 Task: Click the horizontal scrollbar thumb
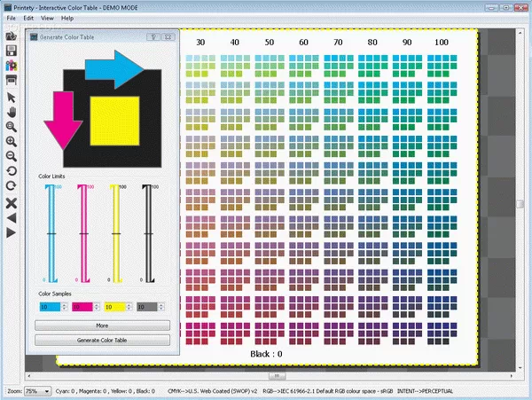(278, 376)
